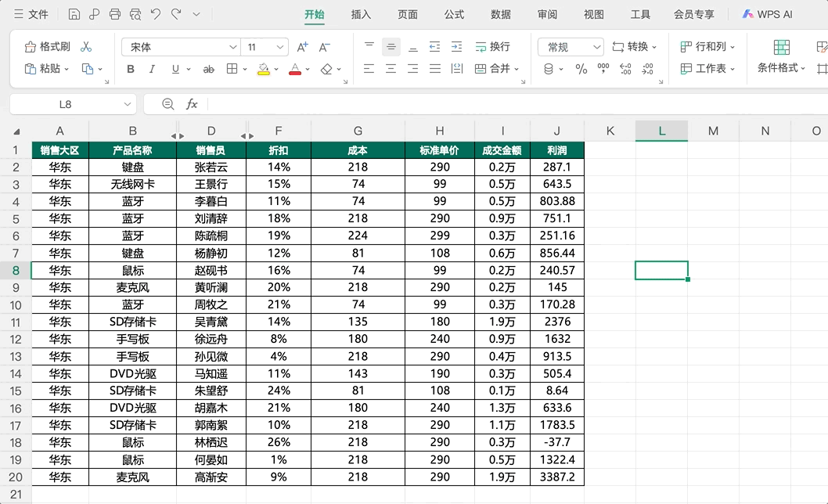828x504 pixels.
Task: Click the 条件格式 grid icon
Action: click(x=782, y=47)
